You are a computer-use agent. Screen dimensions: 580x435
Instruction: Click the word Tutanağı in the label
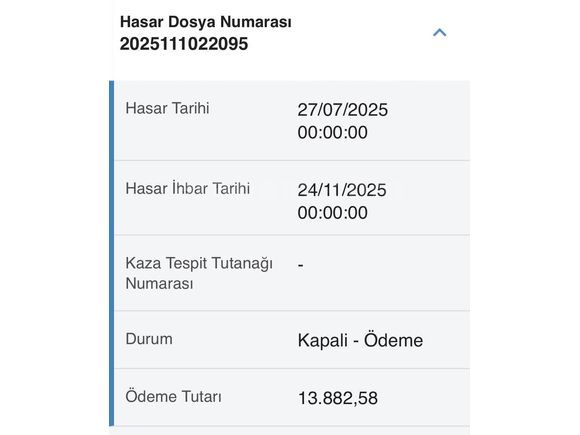point(242,264)
